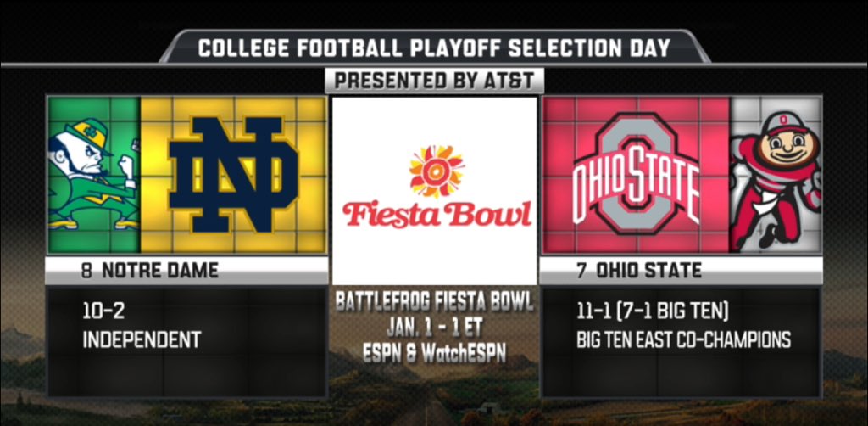Viewport: 868px width, 426px height.
Task: Click the Jan. 1 - 1 ET game time
Action: [x=435, y=328]
